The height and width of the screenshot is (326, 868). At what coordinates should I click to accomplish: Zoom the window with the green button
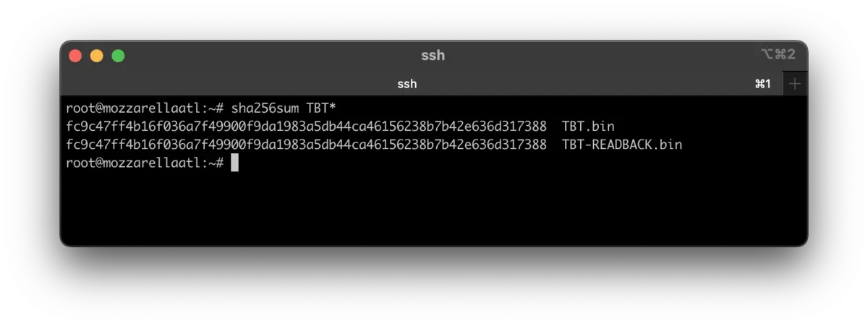[x=118, y=56]
